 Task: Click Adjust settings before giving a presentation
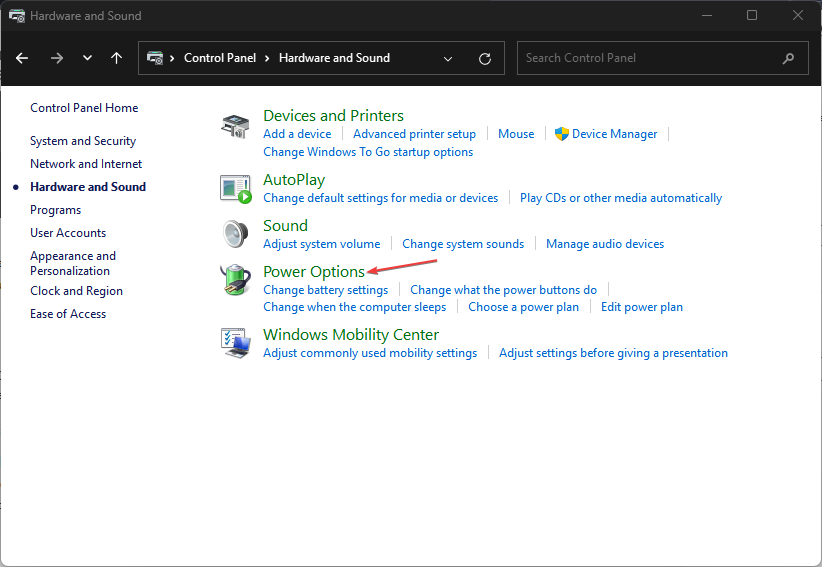[x=613, y=353]
